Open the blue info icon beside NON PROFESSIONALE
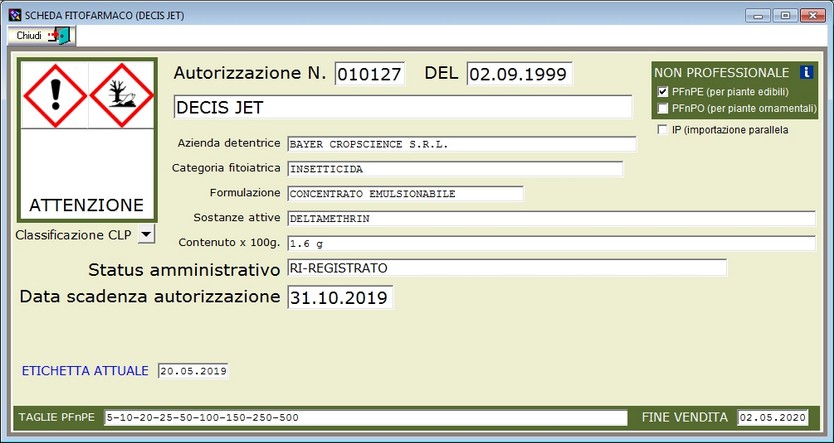 tap(806, 72)
